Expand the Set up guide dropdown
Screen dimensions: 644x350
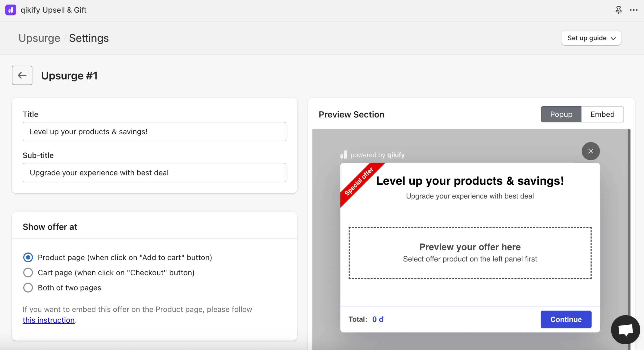coord(591,38)
